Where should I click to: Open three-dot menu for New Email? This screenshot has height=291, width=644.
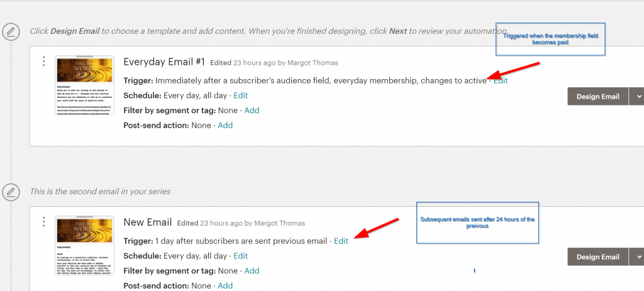pyautogui.click(x=43, y=222)
